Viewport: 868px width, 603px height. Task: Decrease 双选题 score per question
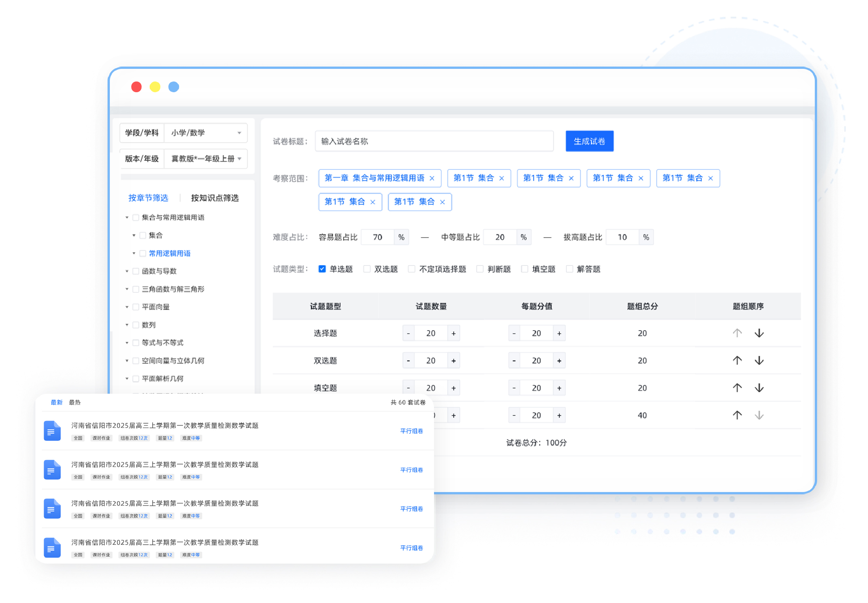pyautogui.click(x=514, y=360)
